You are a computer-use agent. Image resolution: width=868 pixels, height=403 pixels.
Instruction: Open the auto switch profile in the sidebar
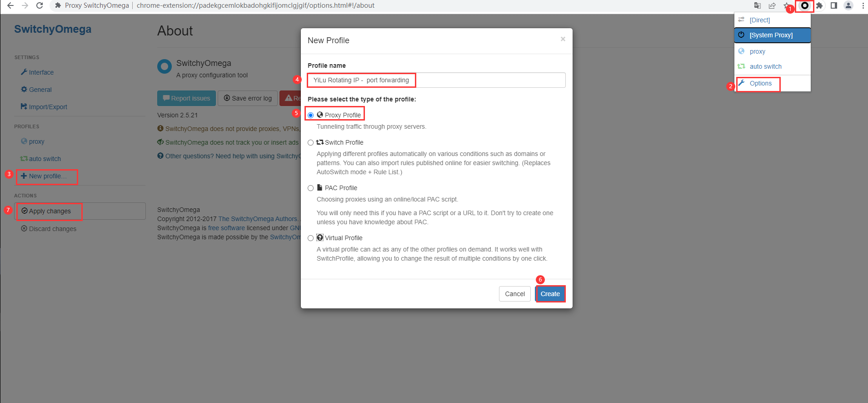pos(40,159)
